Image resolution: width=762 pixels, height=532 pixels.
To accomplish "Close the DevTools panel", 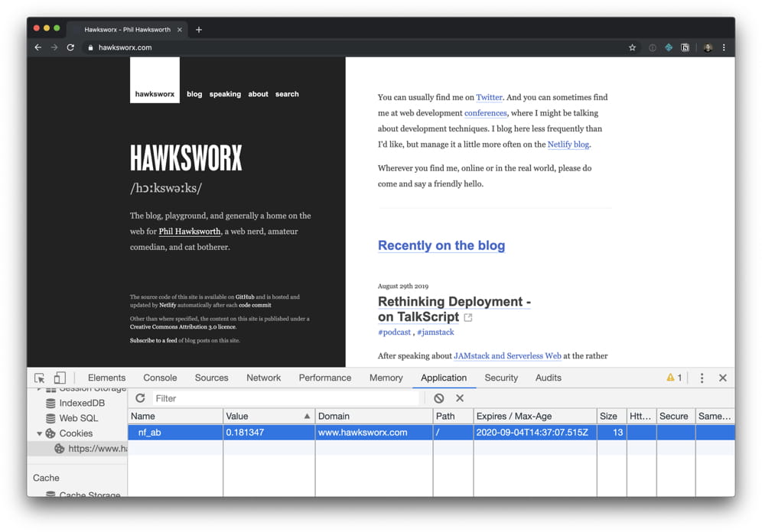I will pos(722,378).
